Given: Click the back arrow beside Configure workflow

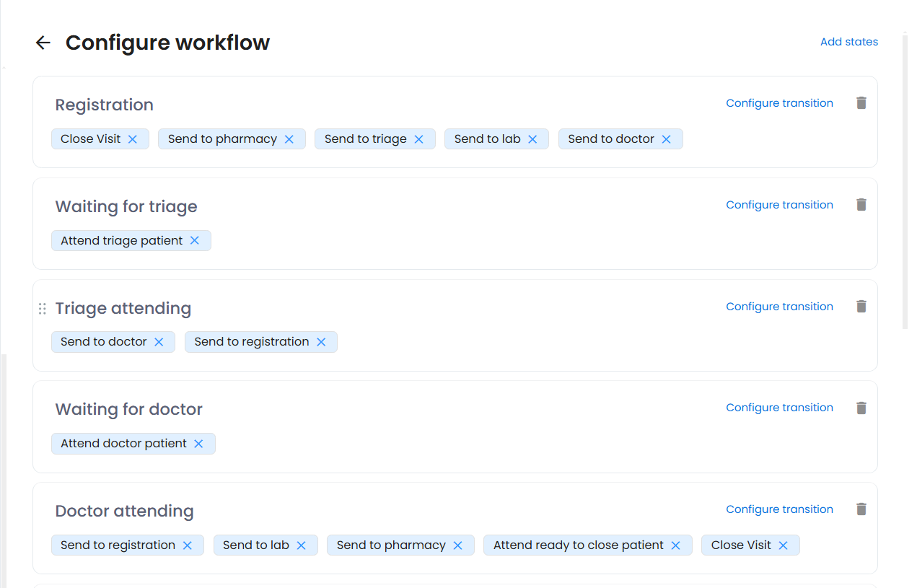Looking at the screenshot, I should 43,43.
